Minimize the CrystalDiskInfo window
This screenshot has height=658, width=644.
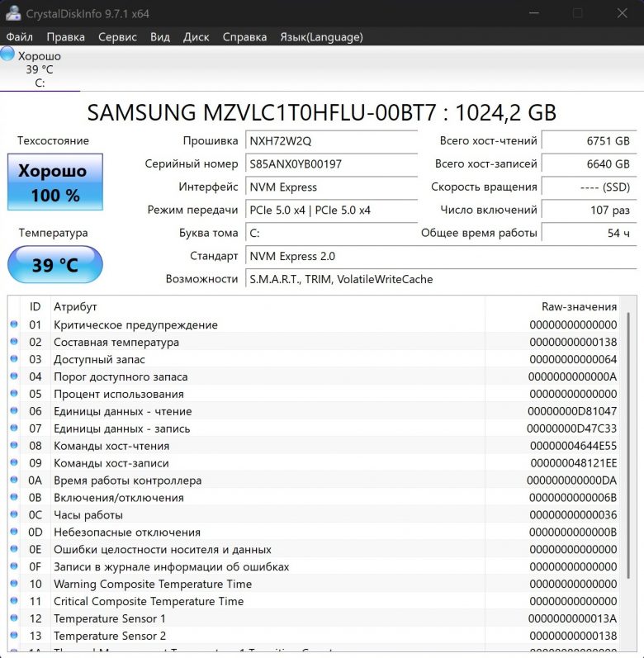pyautogui.click(x=533, y=13)
